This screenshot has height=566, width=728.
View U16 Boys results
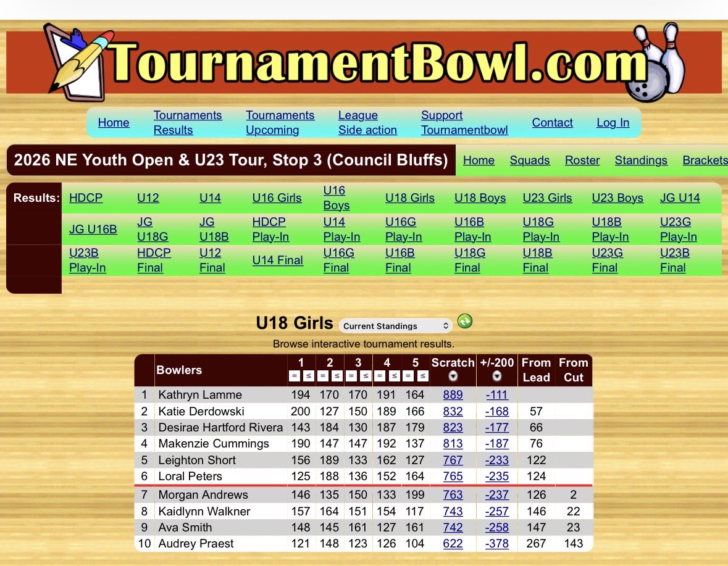[336, 198]
